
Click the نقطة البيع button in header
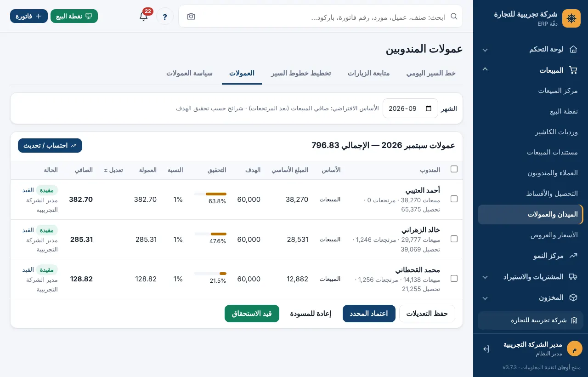point(74,16)
